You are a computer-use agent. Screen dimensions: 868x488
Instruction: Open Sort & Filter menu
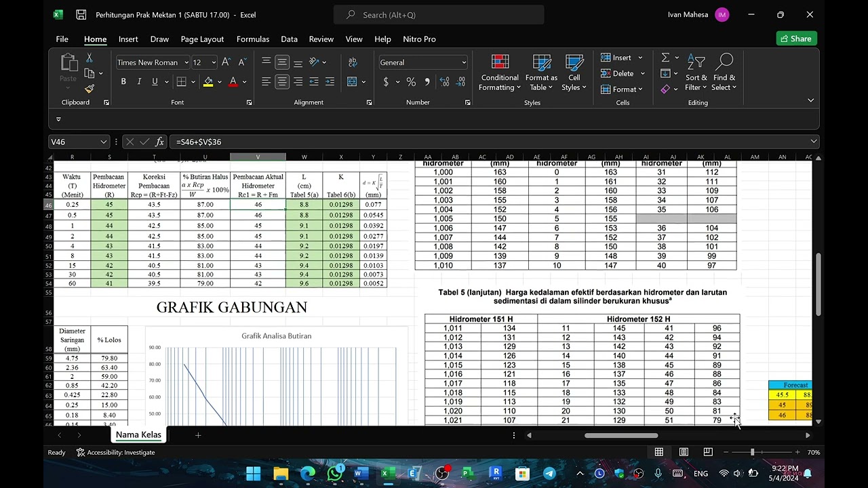[696, 73]
